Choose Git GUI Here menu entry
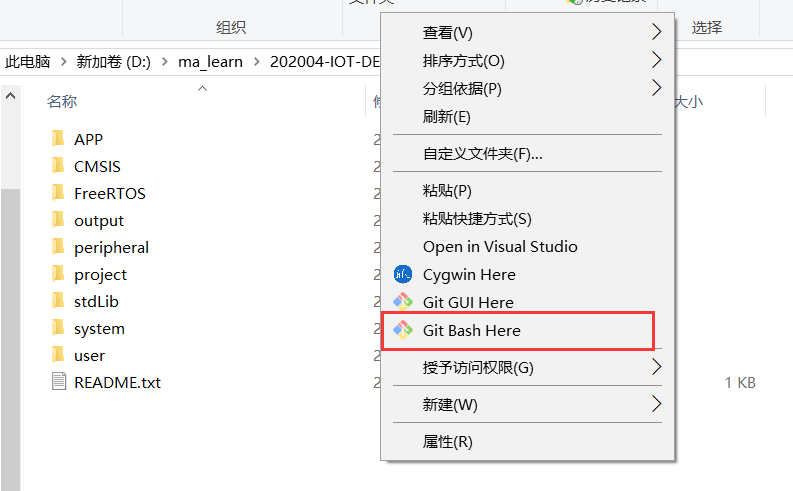The height and width of the screenshot is (491, 793). [x=527, y=302]
